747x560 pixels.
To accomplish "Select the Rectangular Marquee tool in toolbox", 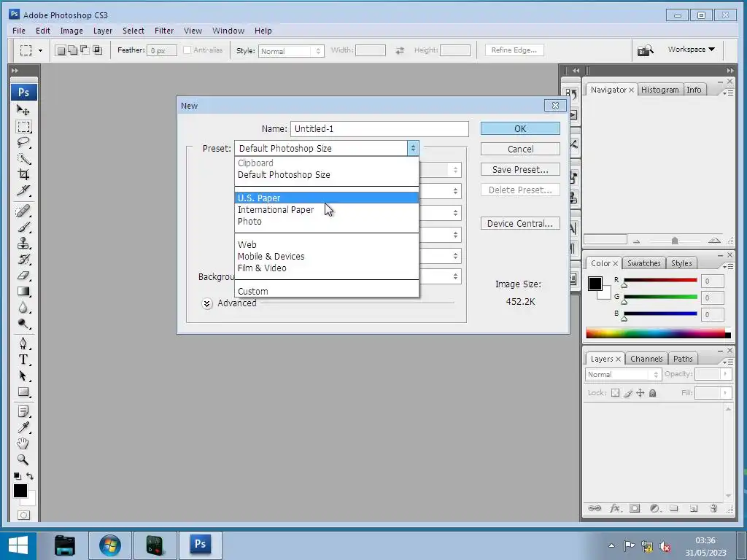I will tap(23, 126).
